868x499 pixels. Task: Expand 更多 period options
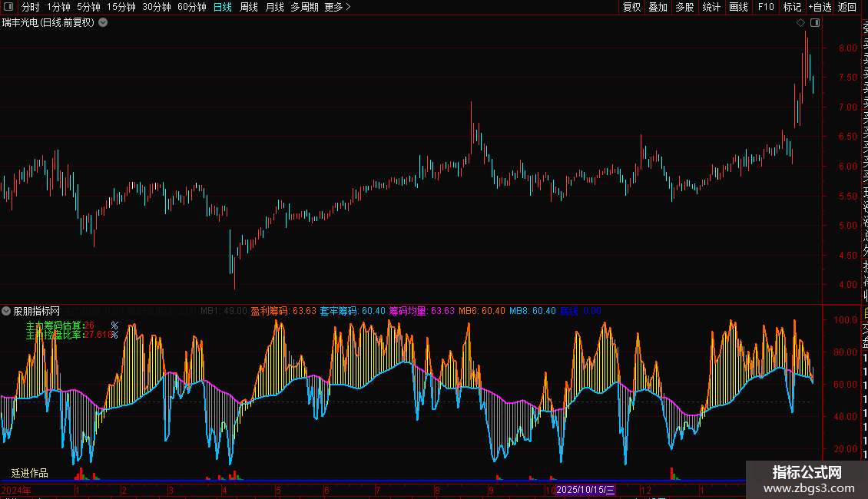337,7
